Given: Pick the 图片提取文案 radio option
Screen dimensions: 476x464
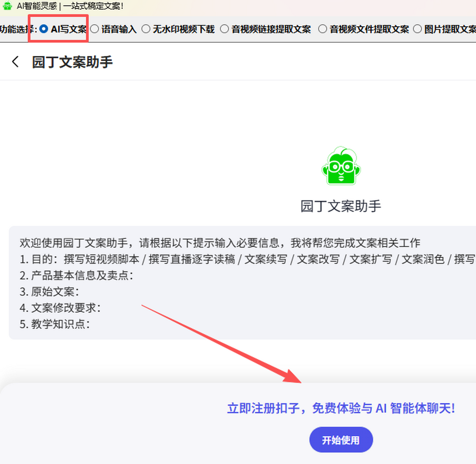Looking at the screenshot, I should coord(417,29).
